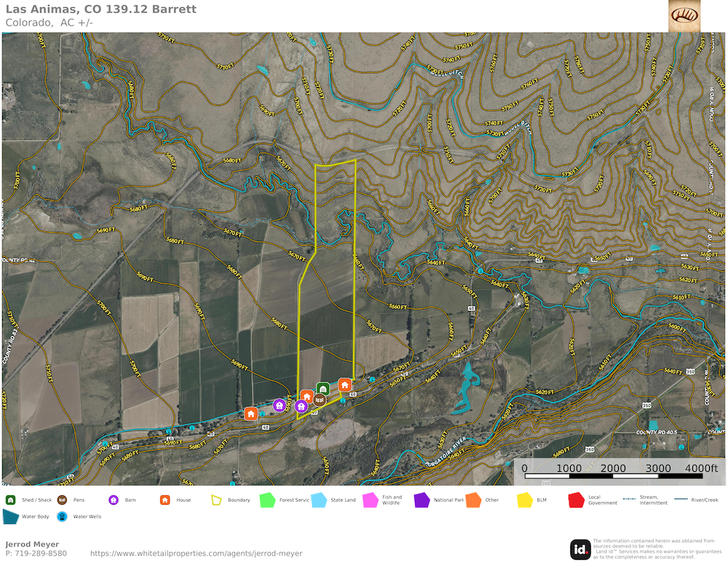Select the Shed / Shack legend icon
Image resolution: width=728 pixels, height=563 pixels.
click(11, 500)
